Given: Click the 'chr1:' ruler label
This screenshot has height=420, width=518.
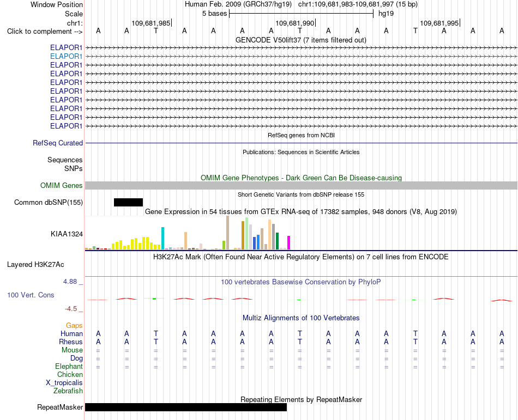Looking at the screenshot, I should pos(75,23).
